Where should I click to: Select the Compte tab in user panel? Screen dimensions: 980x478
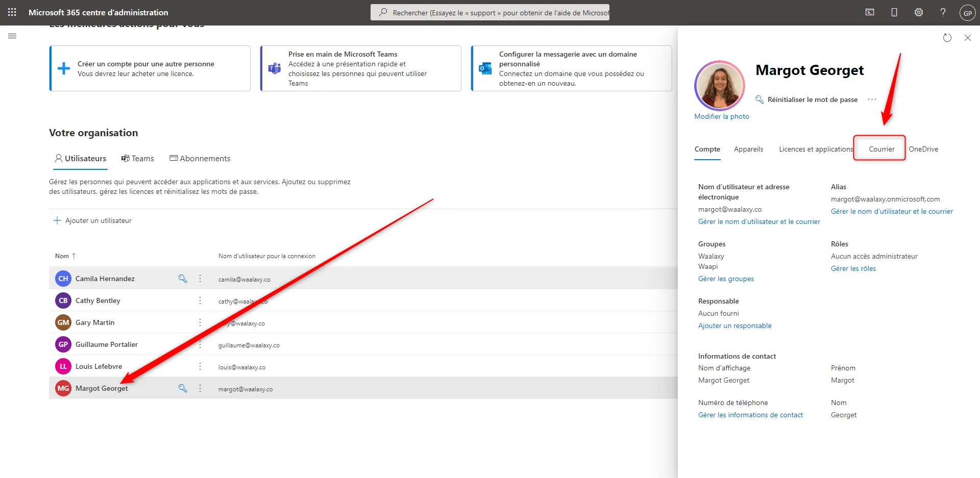click(707, 149)
